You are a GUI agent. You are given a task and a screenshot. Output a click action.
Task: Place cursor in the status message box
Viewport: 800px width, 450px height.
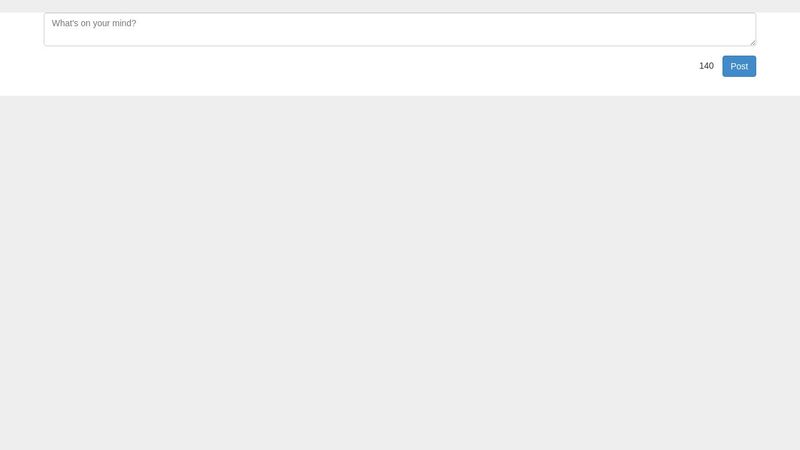coord(399,30)
